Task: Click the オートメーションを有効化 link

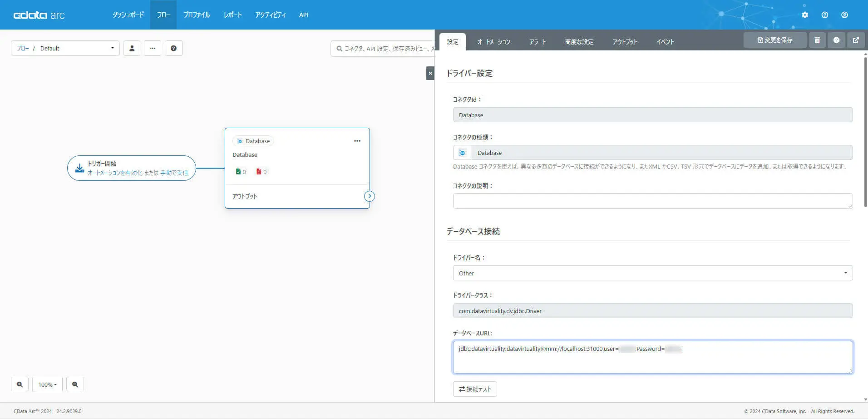Action: pyautogui.click(x=115, y=173)
